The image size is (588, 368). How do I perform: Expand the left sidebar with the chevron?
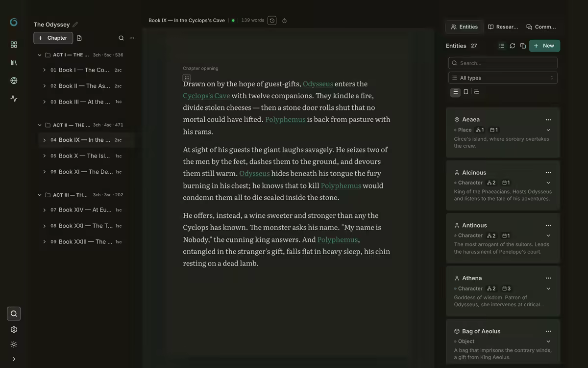pyautogui.click(x=14, y=359)
